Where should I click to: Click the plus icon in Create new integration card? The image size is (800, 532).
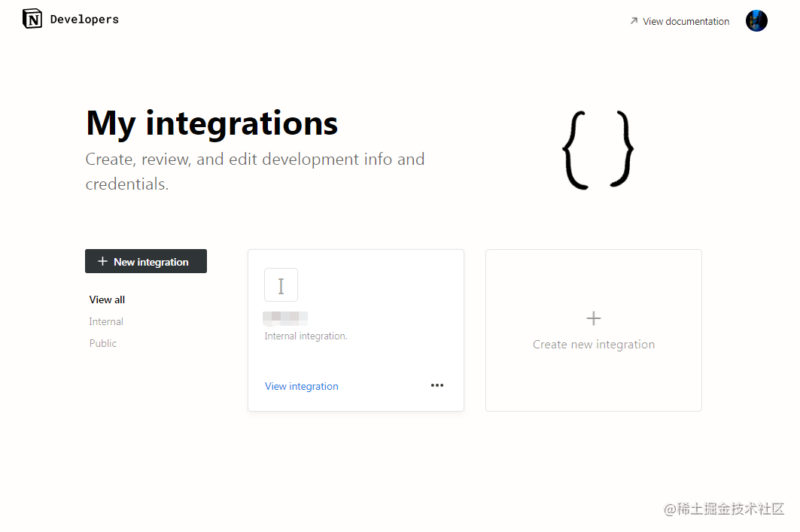click(593, 318)
